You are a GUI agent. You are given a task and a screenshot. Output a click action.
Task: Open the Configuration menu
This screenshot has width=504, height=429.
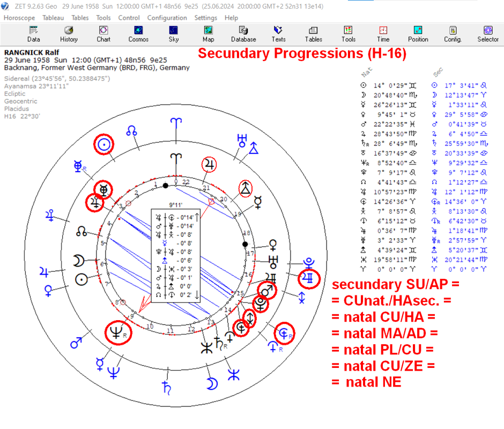pos(167,18)
